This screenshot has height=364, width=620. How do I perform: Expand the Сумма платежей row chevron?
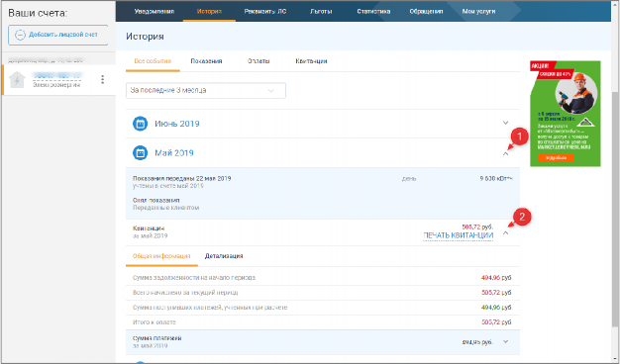click(x=505, y=341)
